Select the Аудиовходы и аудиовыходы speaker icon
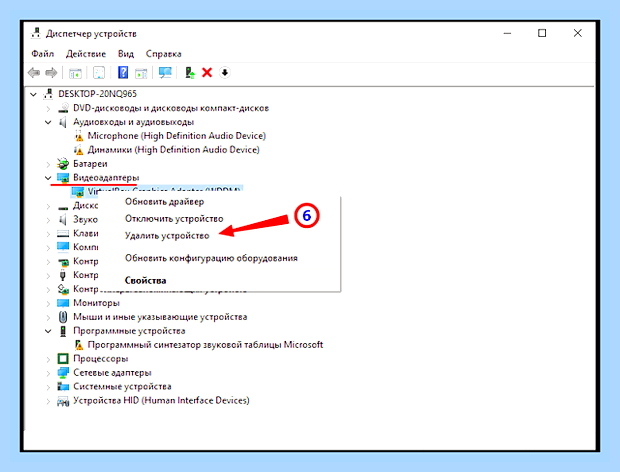This screenshot has height=472, width=620. pos(63,122)
